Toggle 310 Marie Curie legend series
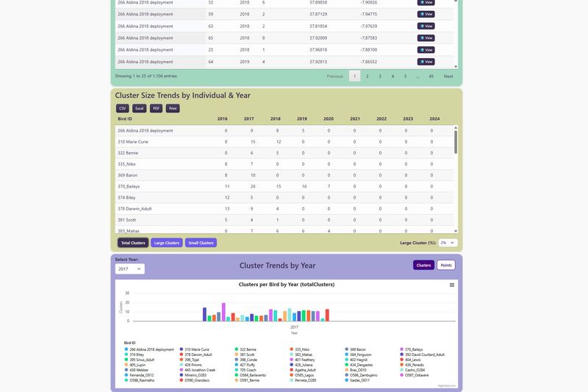 (x=197, y=349)
